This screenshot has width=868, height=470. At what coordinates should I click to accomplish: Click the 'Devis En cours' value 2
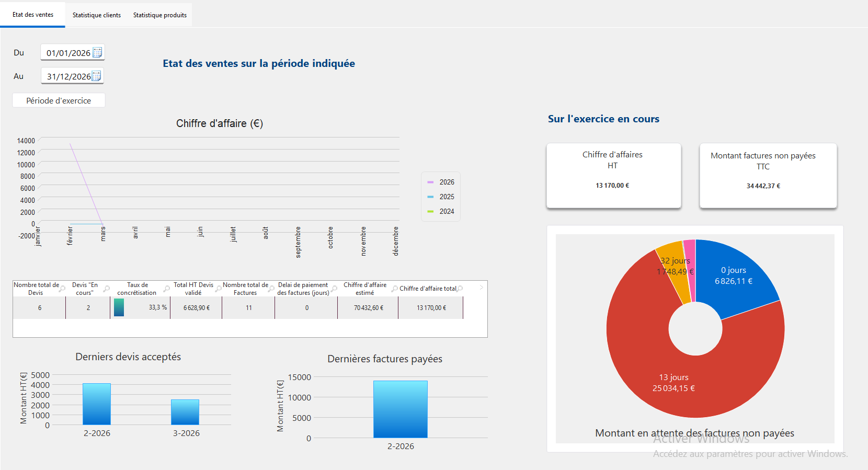point(88,308)
